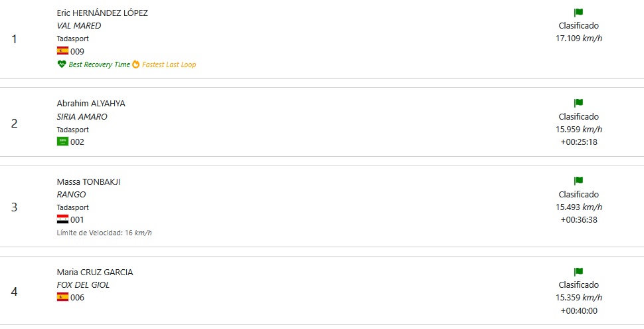Screen dimensions: 644x329
Task: Select horse name VAL MARED
Action: click(x=79, y=25)
